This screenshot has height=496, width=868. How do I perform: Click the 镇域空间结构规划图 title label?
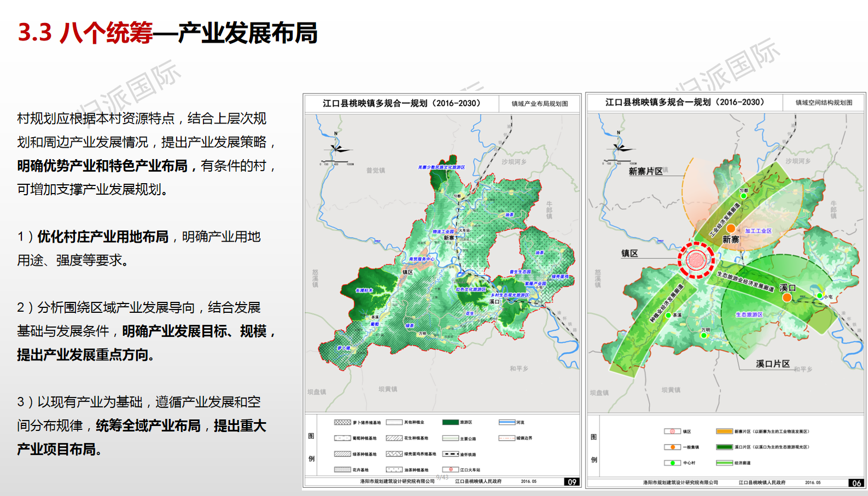point(824,102)
